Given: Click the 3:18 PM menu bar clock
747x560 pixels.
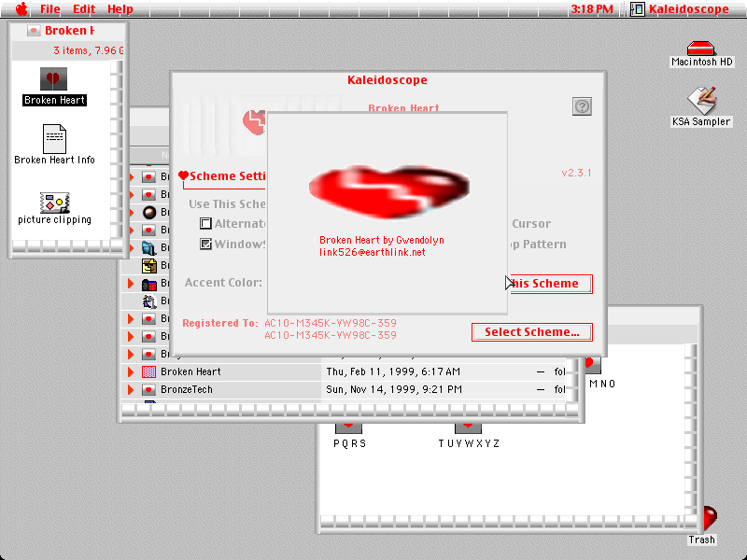Looking at the screenshot, I should [x=592, y=9].
